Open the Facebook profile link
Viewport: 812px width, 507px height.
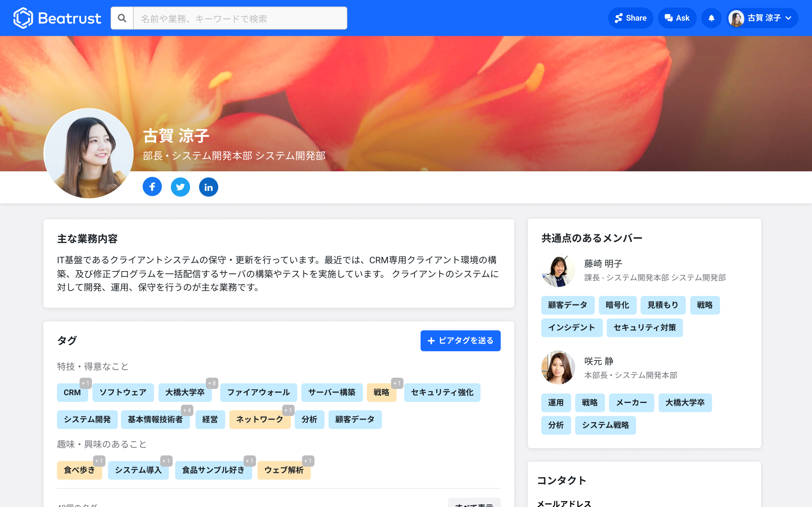(x=152, y=187)
